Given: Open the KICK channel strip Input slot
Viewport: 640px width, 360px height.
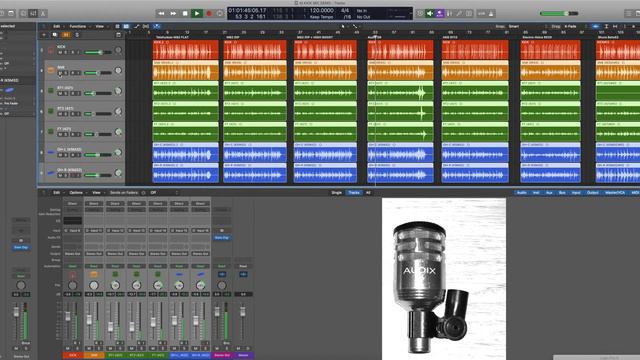Looking at the screenshot, I should [73, 231].
